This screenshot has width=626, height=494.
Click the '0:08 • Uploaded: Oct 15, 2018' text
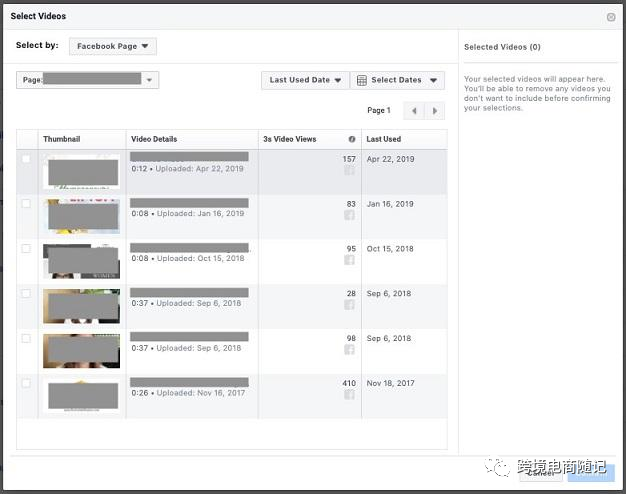188,258
